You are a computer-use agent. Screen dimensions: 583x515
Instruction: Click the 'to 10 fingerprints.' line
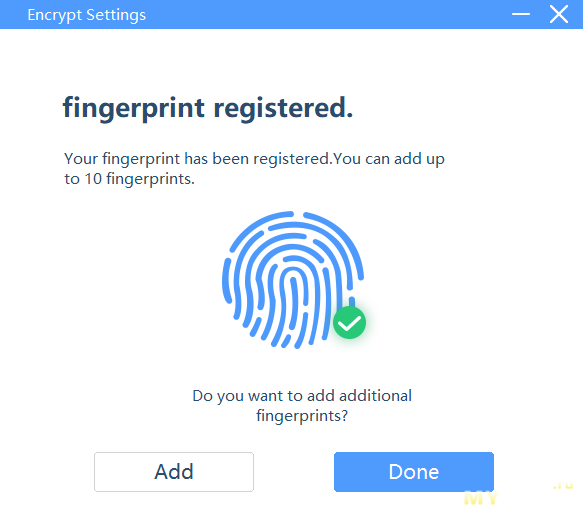click(x=129, y=179)
